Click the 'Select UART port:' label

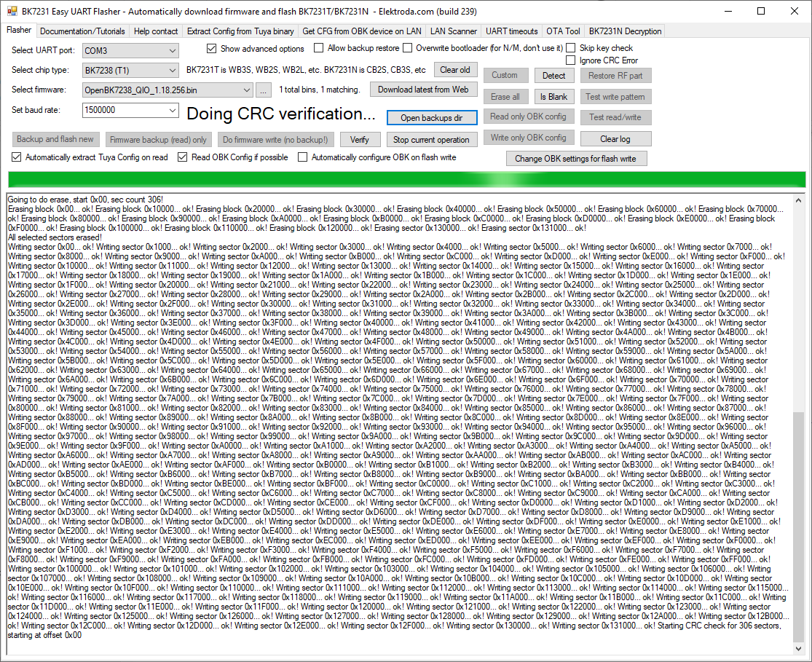pyautogui.click(x=44, y=50)
